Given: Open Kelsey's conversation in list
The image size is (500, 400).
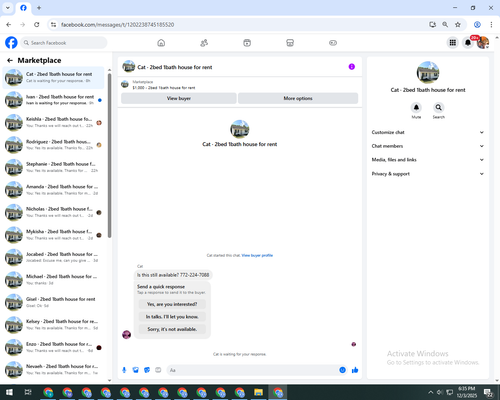Looking at the screenshot, I should tap(53, 325).
